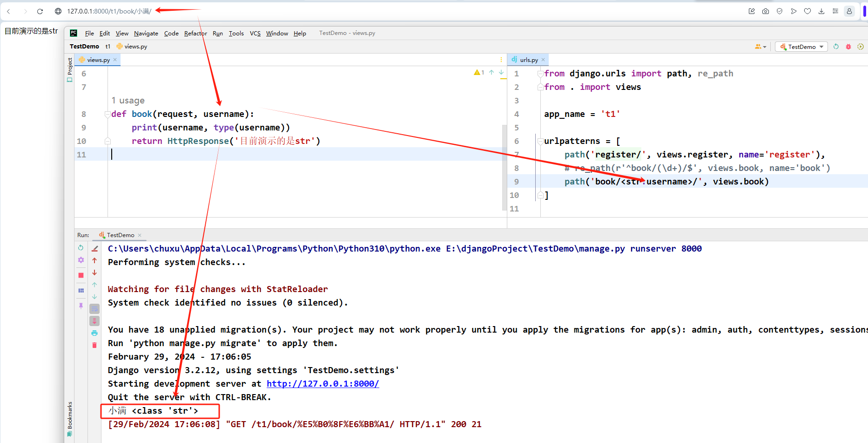Screen dimensions: 868x443
Task: Click the globe site-info icon in address bar
Action: pos(58,11)
